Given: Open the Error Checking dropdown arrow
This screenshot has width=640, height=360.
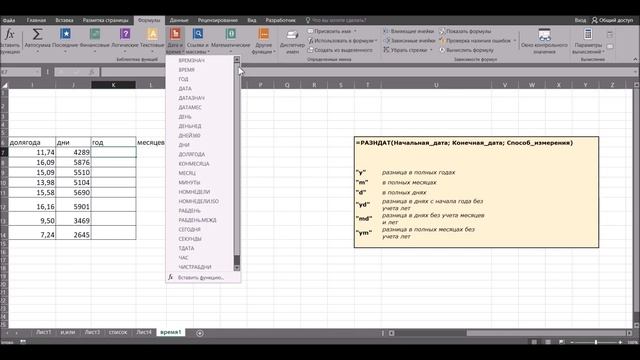Looking at the screenshot, I should [x=515, y=40].
